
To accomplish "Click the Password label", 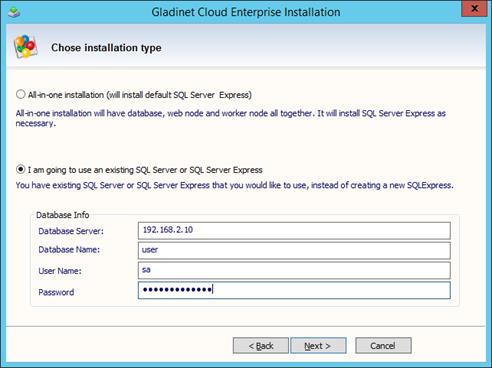I will click(x=56, y=292).
